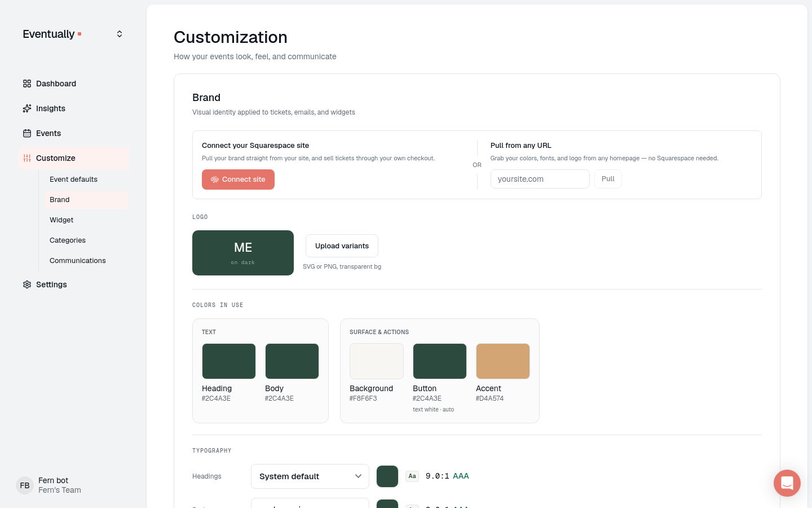
Task: Click the Customize sliders icon
Action: tap(27, 158)
